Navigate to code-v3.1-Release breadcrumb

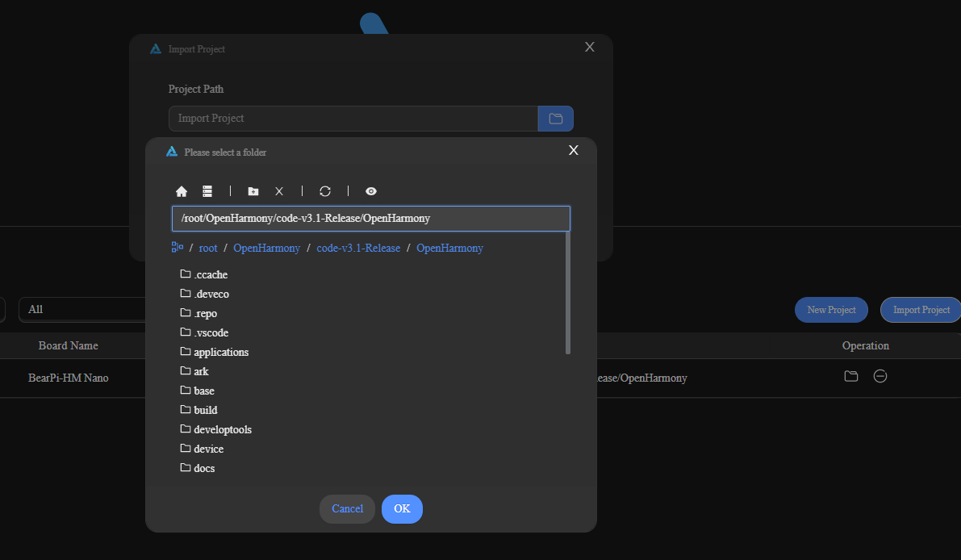358,249
